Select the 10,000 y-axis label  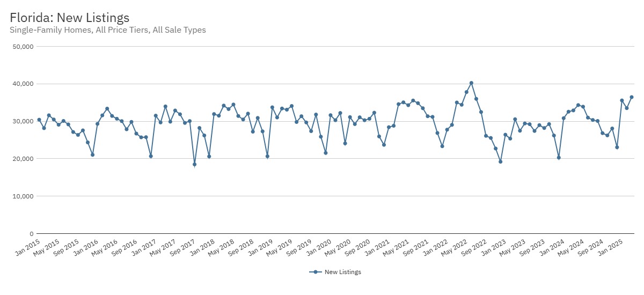pyautogui.click(x=24, y=196)
